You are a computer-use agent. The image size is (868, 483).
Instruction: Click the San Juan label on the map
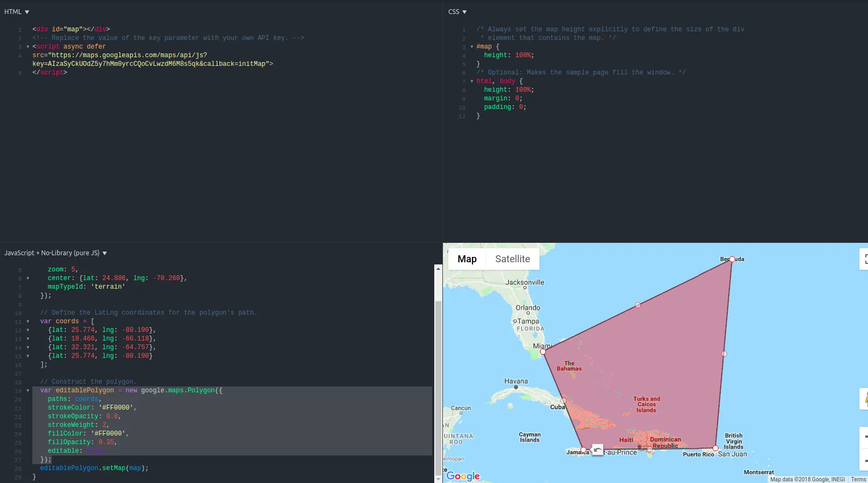tap(733, 454)
